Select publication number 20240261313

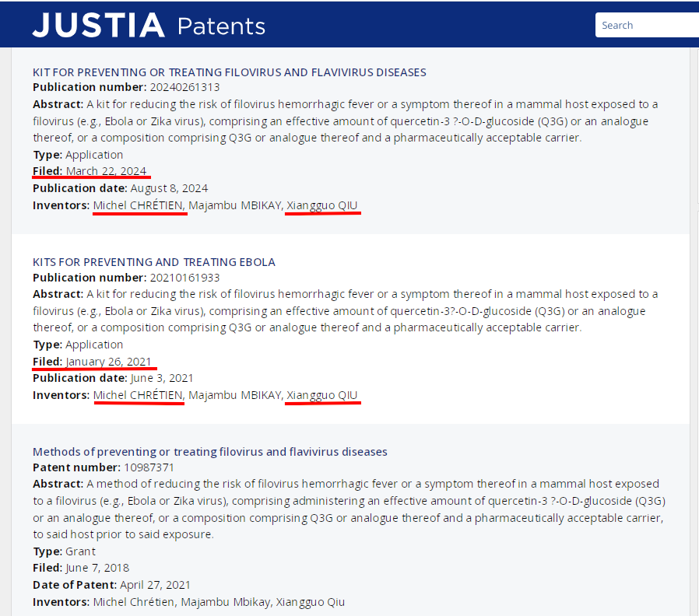184,87
